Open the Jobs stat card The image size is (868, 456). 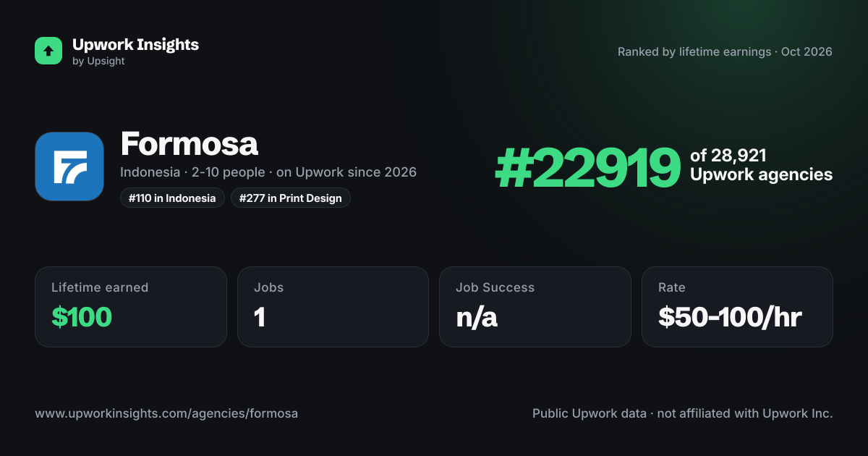click(x=333, y=307)
